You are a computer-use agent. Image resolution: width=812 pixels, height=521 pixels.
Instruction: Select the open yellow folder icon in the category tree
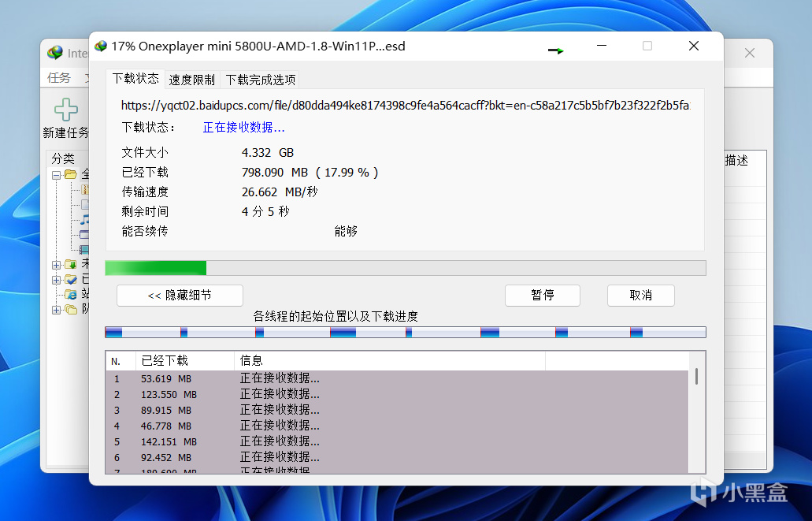[70, 174]
